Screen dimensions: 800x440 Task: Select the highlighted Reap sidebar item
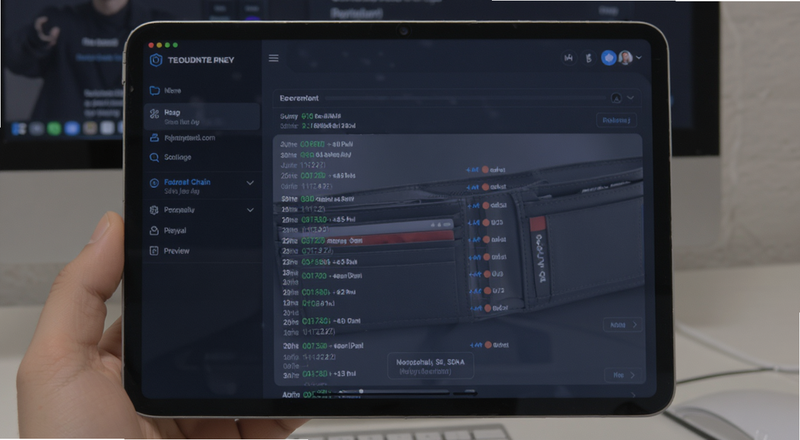(202, 116)
